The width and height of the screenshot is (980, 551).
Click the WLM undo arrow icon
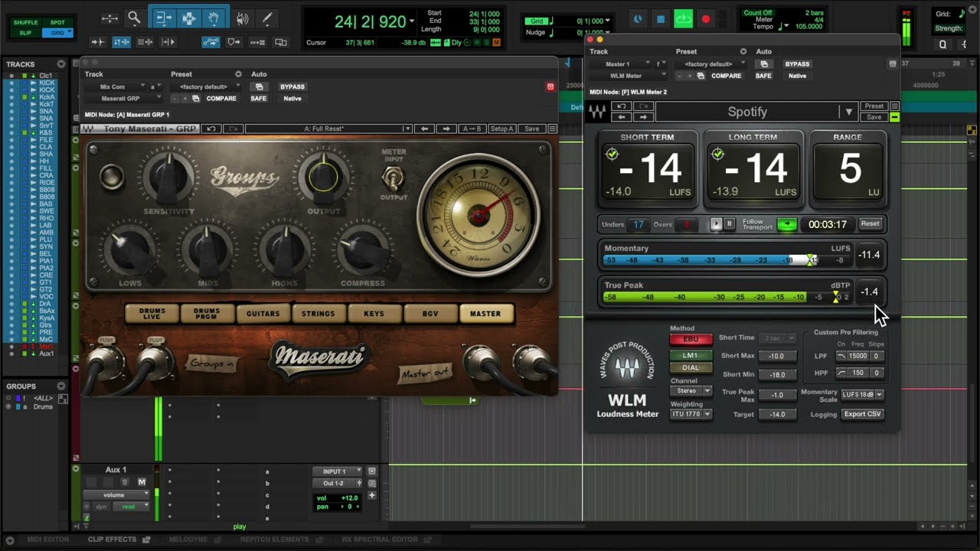pos(622,106)
